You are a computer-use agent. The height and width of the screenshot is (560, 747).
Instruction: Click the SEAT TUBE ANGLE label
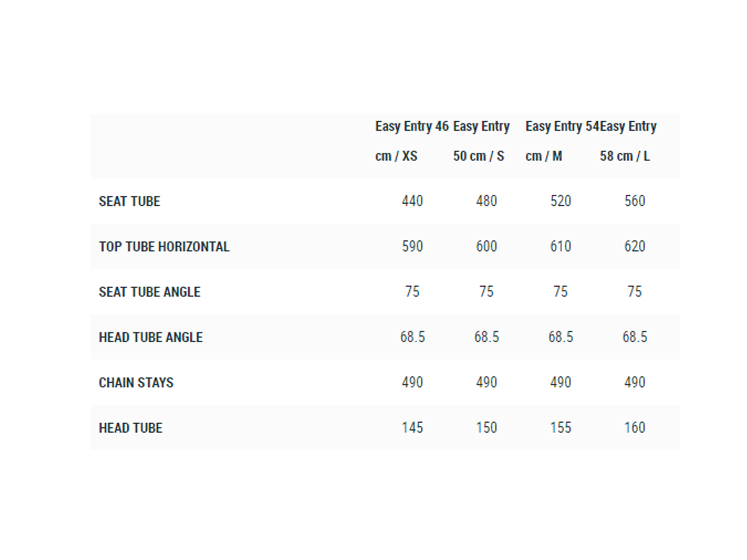coord(149,292)
